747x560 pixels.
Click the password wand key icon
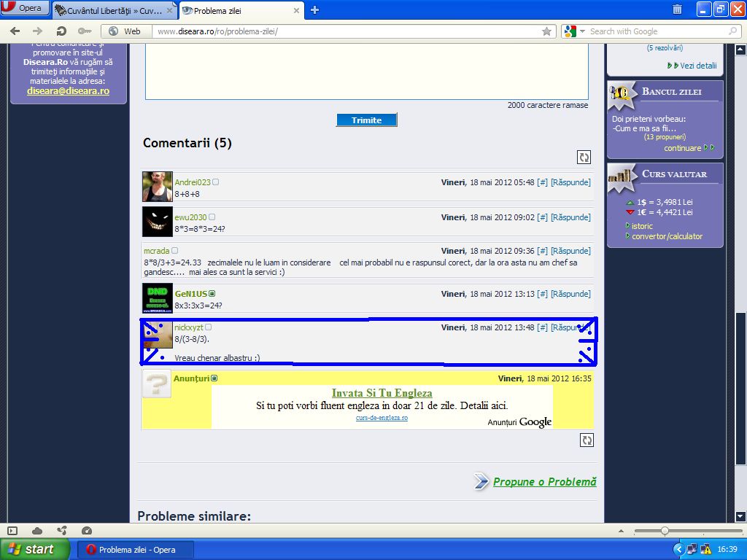pyautogui.click(x=85, y=31)
